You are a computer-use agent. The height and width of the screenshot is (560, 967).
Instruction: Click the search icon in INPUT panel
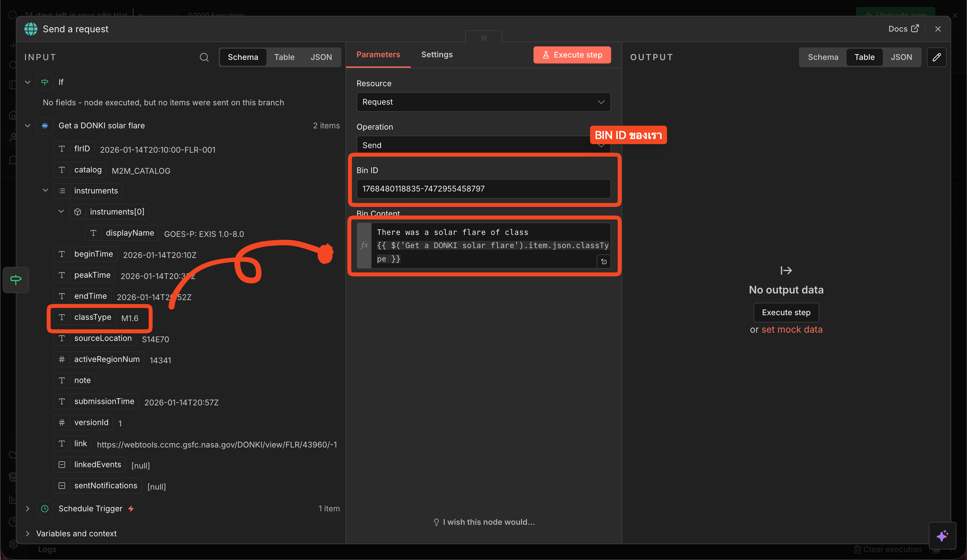204,57
